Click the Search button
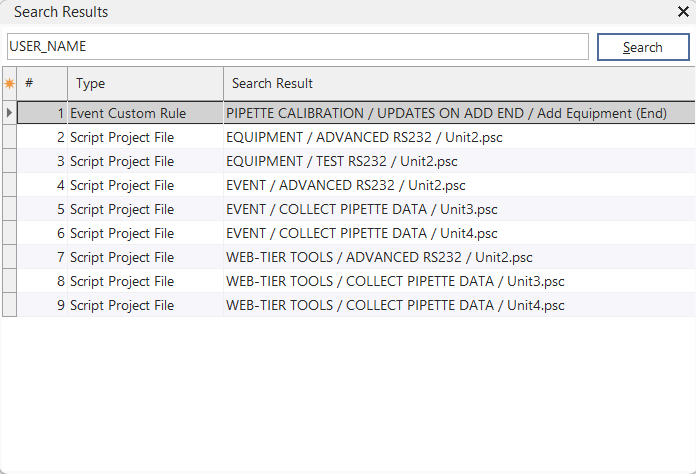The width and height of the screenshot is (696, 474). point(643,47)
